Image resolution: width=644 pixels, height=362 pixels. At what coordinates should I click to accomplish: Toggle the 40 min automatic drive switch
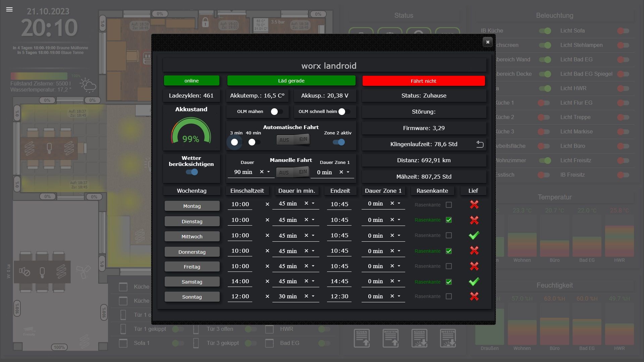tap(254, 142)
